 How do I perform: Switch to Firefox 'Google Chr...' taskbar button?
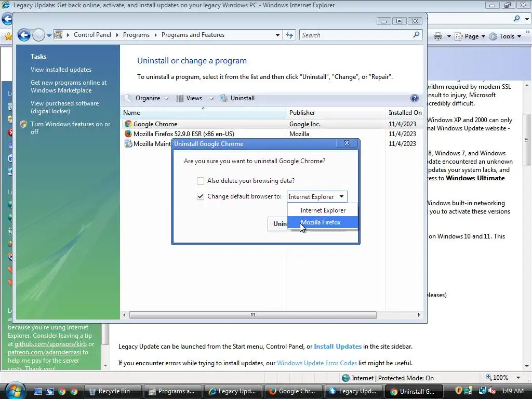click(293, 391)
